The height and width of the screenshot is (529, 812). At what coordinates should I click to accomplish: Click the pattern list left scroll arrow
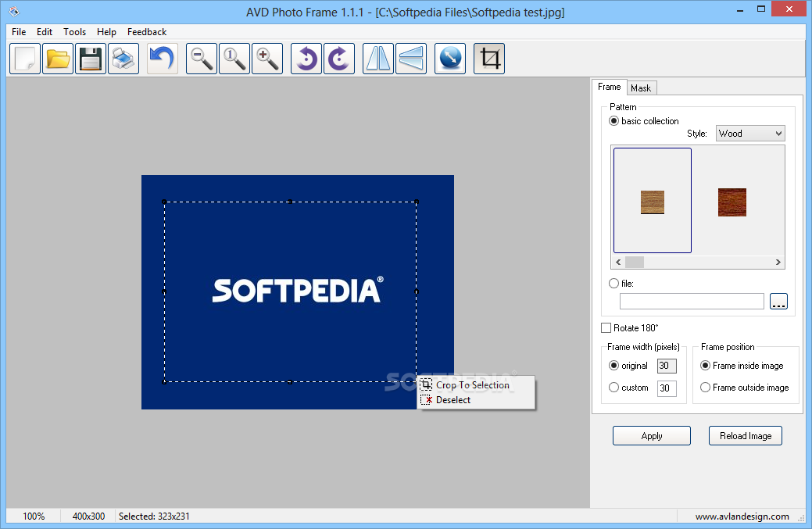[x=618, y=263]
